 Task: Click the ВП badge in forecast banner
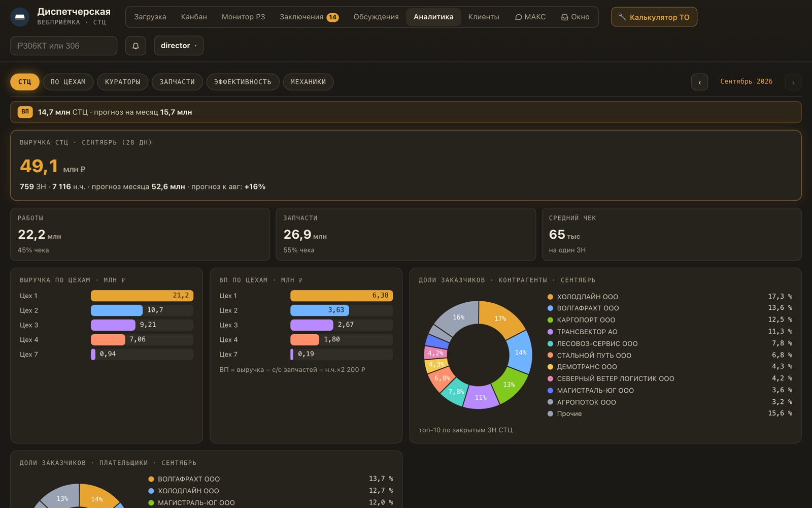point(25,112)
